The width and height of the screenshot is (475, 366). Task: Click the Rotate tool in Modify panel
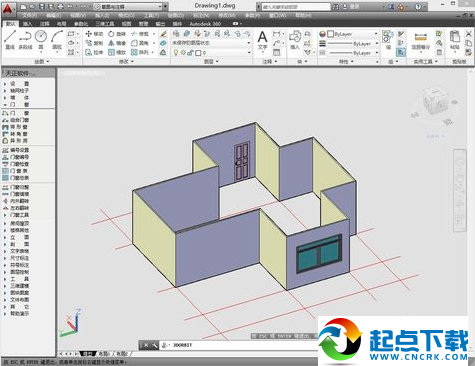click(x=117, y=34)
